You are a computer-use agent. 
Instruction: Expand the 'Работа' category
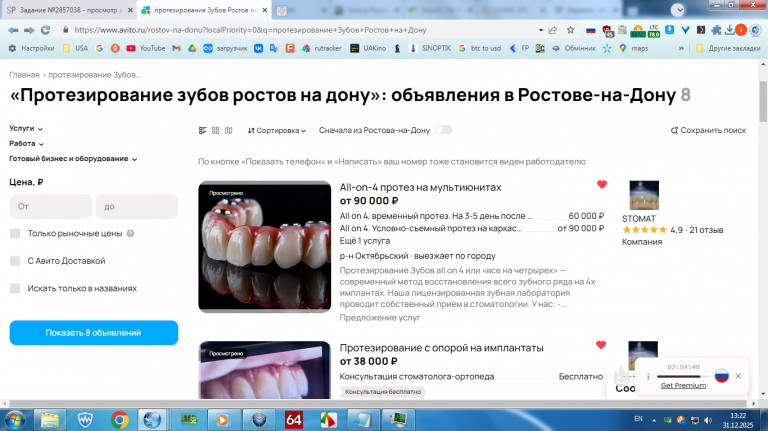tap(26, 144)
